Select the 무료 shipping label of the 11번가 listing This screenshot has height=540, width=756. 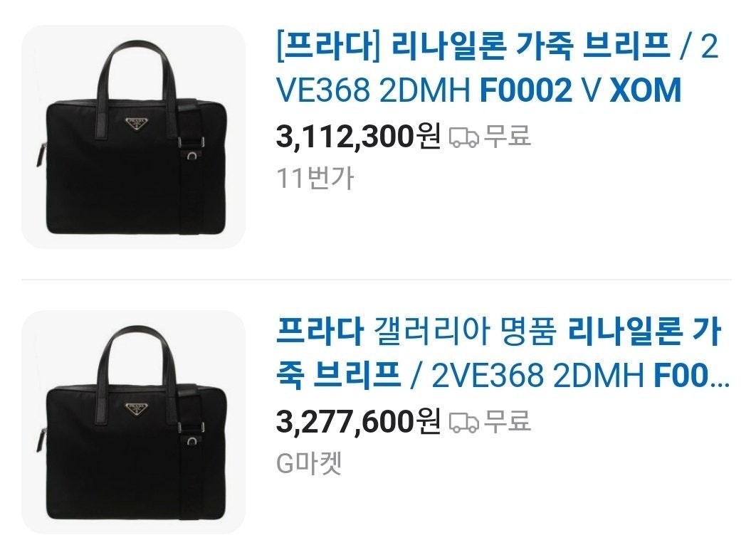click(508, 136)
